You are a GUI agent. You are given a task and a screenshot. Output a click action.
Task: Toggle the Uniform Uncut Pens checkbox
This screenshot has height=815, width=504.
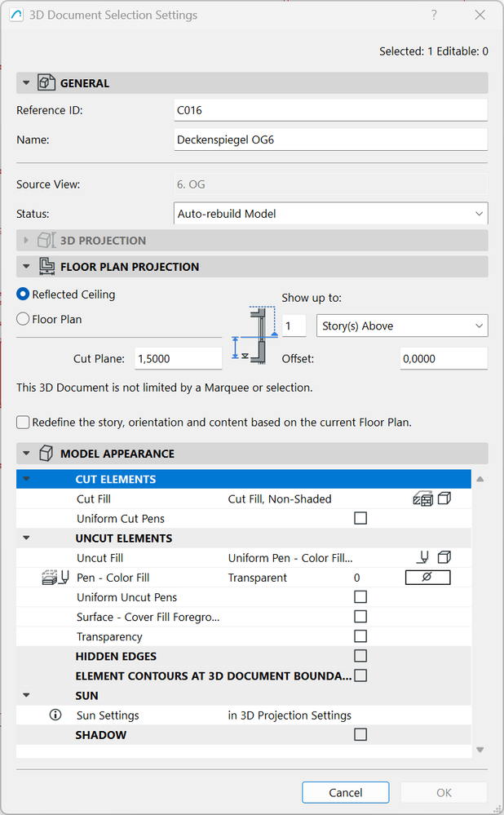click(x=360, y=596)
